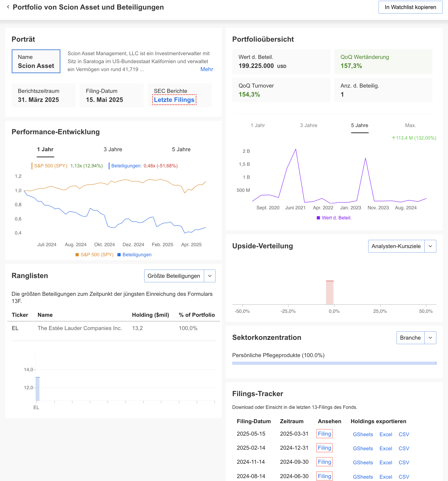This screenshot has height=481, width=448.
Task: View Filing for 2025-05-15
Action: pyautogui.click(x=324, y=434)
